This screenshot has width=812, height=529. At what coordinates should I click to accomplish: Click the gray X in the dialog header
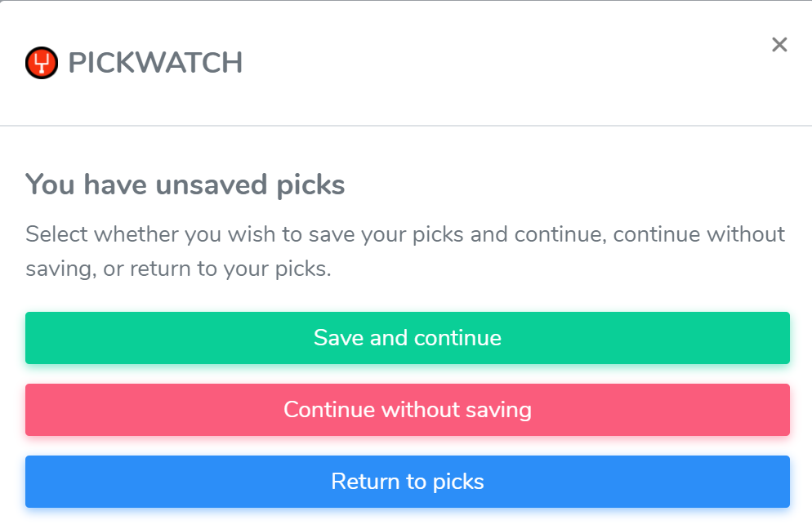point(779,45)
